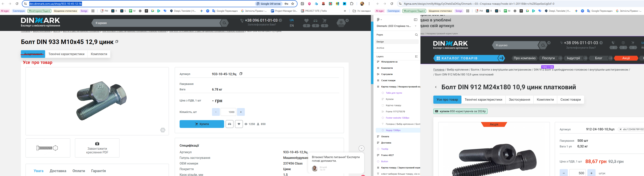Select the 'Увага' info tab
The image size is (644, 176).
click(x=39, y=171)
